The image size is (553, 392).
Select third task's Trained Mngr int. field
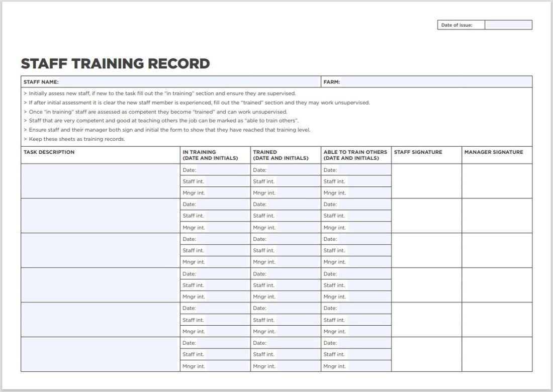298,262
